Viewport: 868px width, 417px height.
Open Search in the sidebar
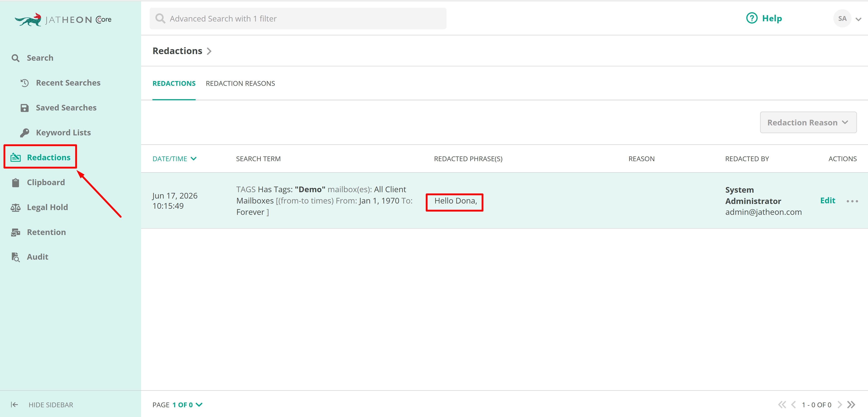point(40,58)
